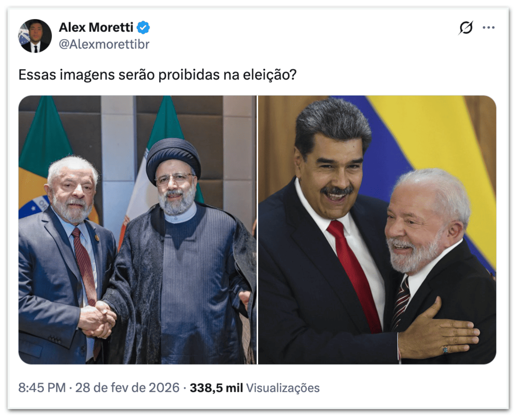Open the right hugging photo
The image size is (517, 420).
tap(377, 230)
